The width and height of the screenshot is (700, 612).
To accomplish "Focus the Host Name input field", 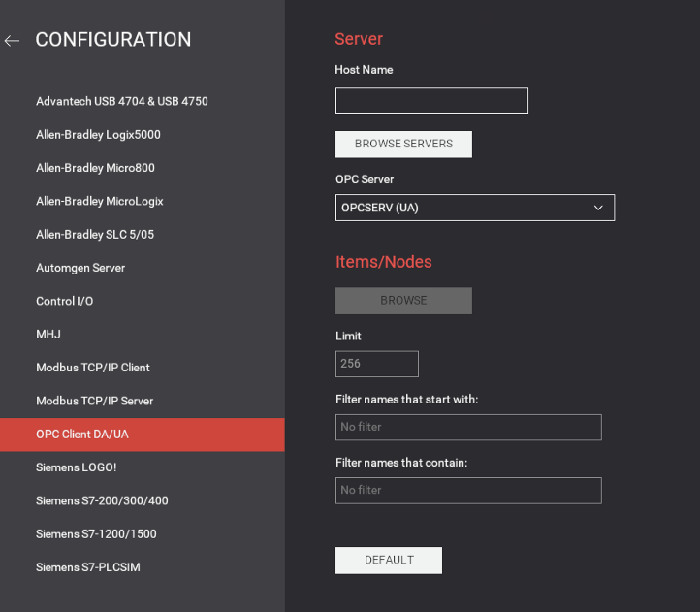I will point(431,101).
